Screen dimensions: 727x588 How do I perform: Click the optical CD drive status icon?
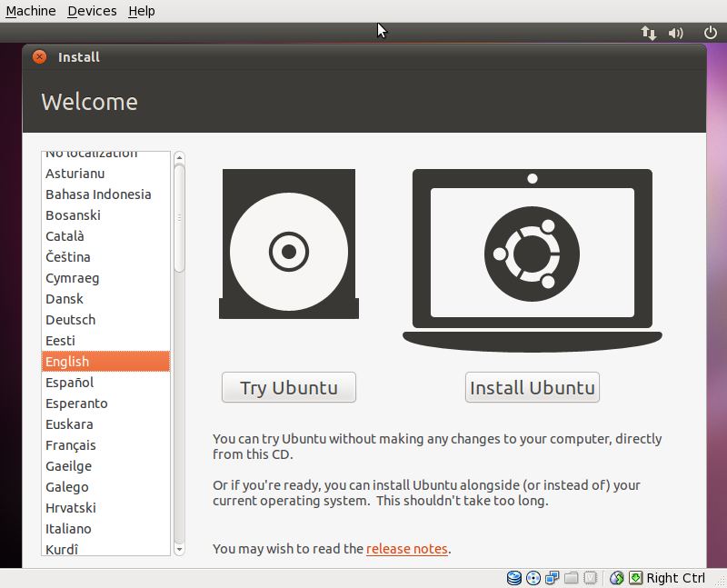click(x=533, y=578)
